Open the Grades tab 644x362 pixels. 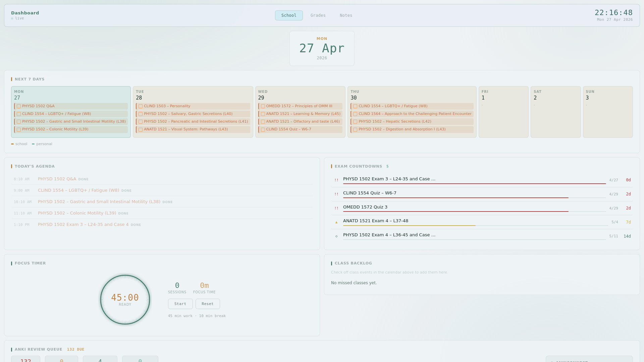pyautogui.click(x=318, y=15)
